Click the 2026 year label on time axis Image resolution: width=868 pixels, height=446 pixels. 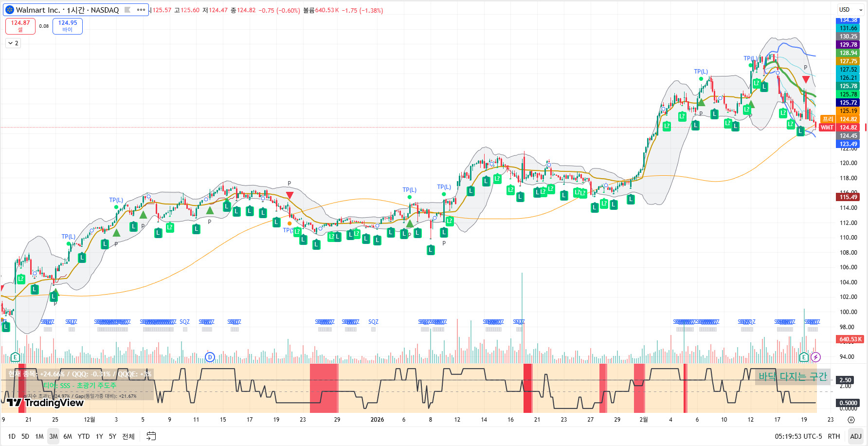377,420
